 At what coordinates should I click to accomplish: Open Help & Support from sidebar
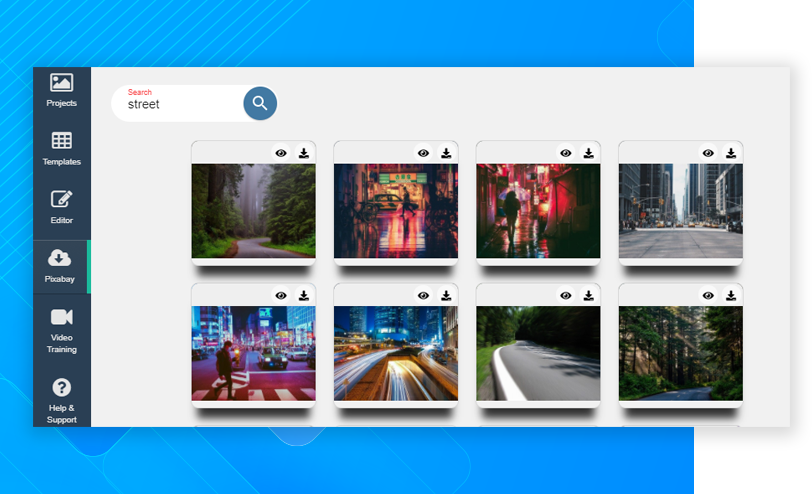click(62, 401)
